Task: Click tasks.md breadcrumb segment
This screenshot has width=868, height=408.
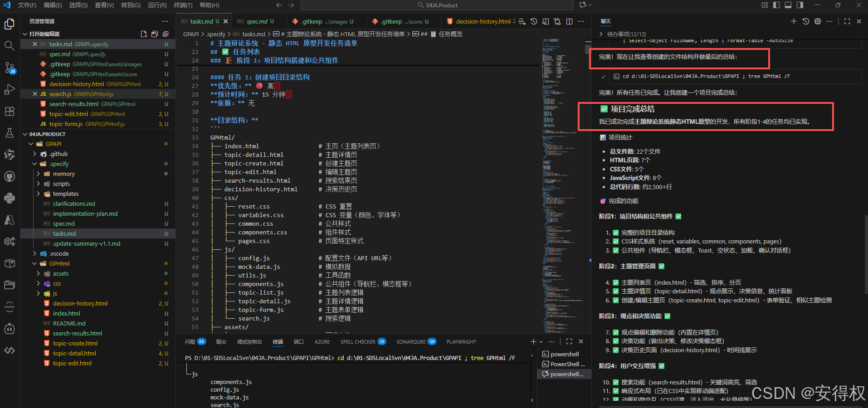Action: (254, 34)
